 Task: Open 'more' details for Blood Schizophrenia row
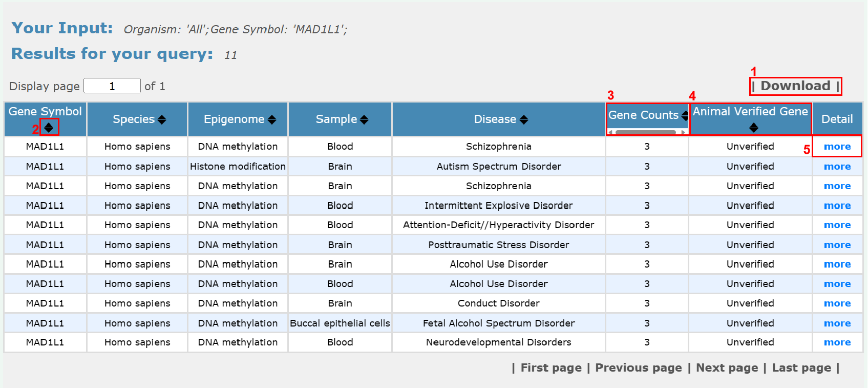point(837,147)
